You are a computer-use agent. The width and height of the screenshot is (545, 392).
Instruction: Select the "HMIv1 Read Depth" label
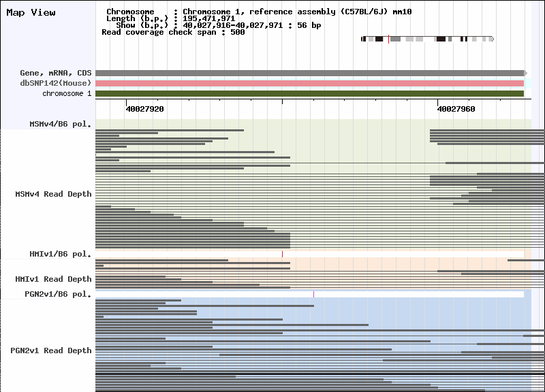tap(53, 279)
